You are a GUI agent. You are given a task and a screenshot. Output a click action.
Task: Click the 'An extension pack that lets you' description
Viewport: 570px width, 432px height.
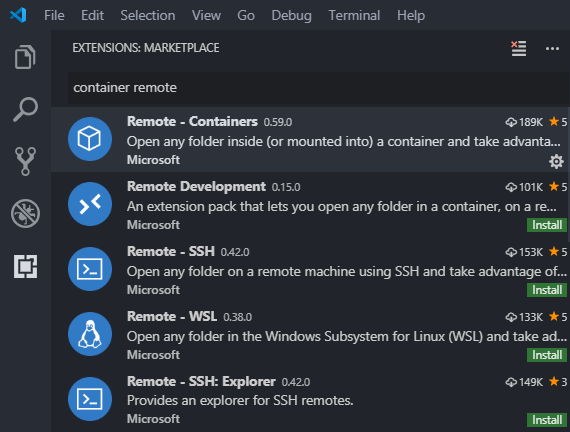(x=342, y=207)
